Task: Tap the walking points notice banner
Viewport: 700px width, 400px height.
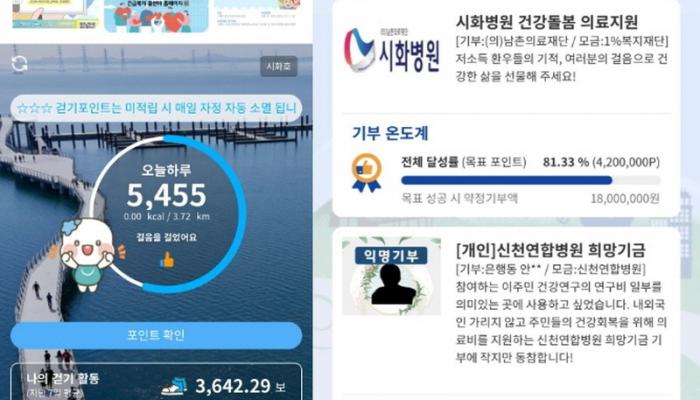Action: pyautogui.click(x=156, y=108)
